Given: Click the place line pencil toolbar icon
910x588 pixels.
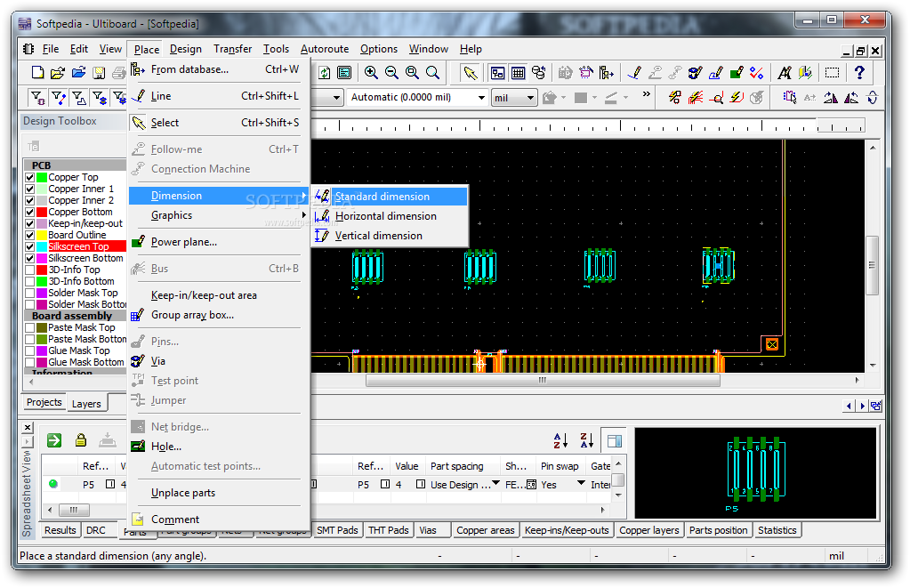Looking at the screenshot, I should pyautogui.click(x=633, y=73).
